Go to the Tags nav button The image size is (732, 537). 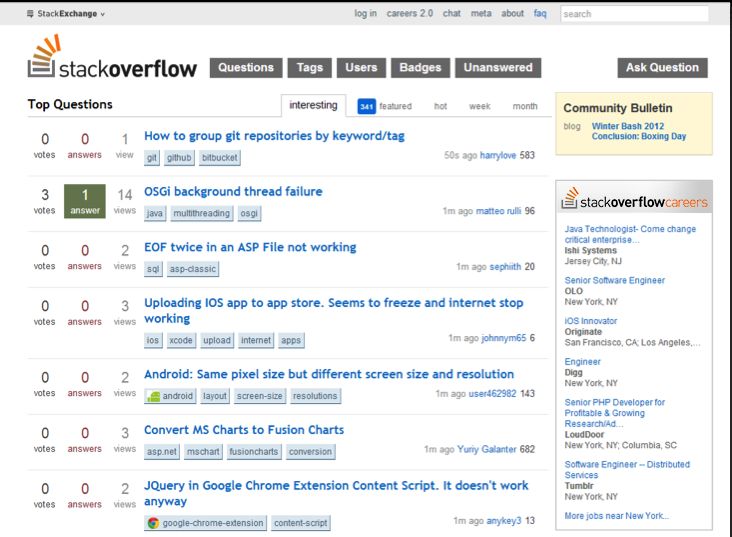(x=310, y=68)
